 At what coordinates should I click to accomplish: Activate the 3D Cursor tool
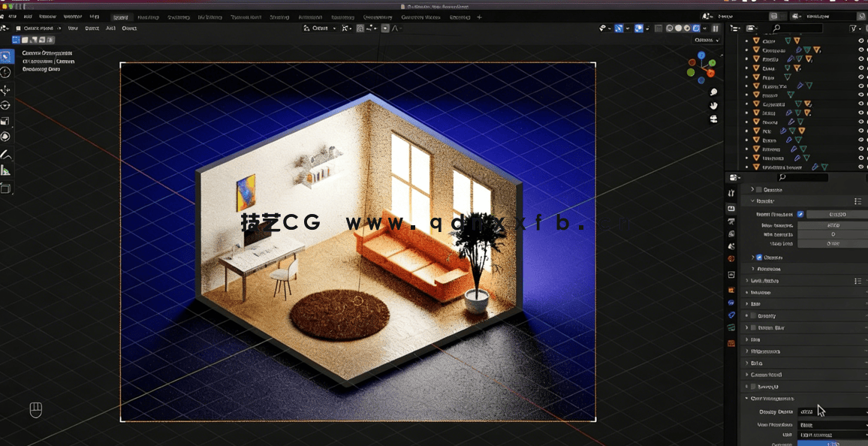6,72
